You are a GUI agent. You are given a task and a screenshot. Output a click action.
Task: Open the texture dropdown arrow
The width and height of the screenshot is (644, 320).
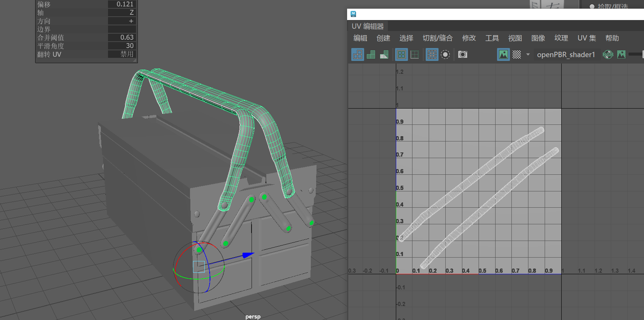(528, 54)
